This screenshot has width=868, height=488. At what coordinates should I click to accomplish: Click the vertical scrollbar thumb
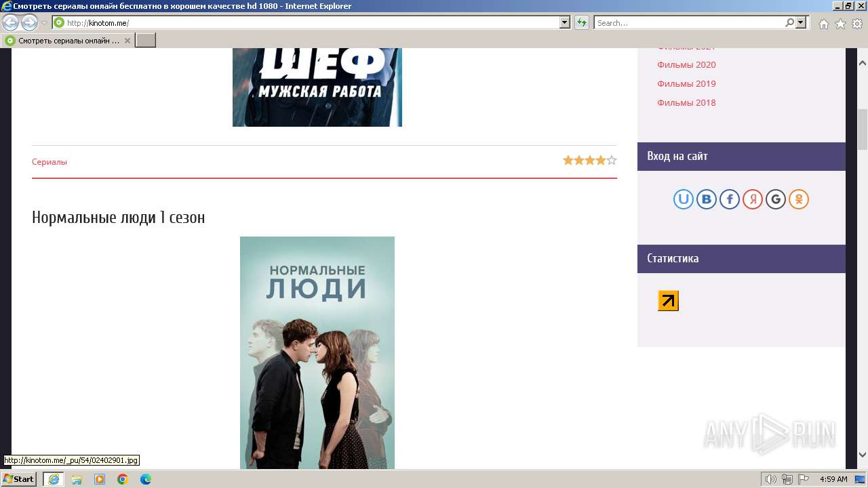tap(863, 129)
